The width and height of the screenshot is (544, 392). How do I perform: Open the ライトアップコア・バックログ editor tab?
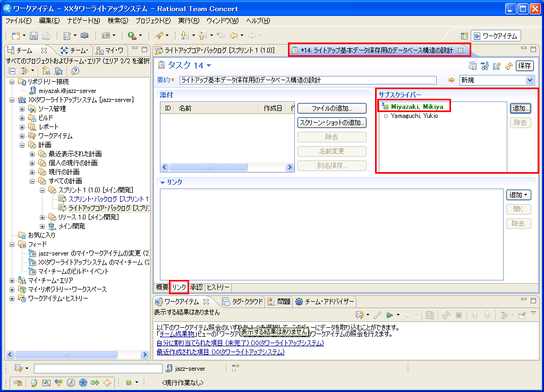(x=215, y=50)
